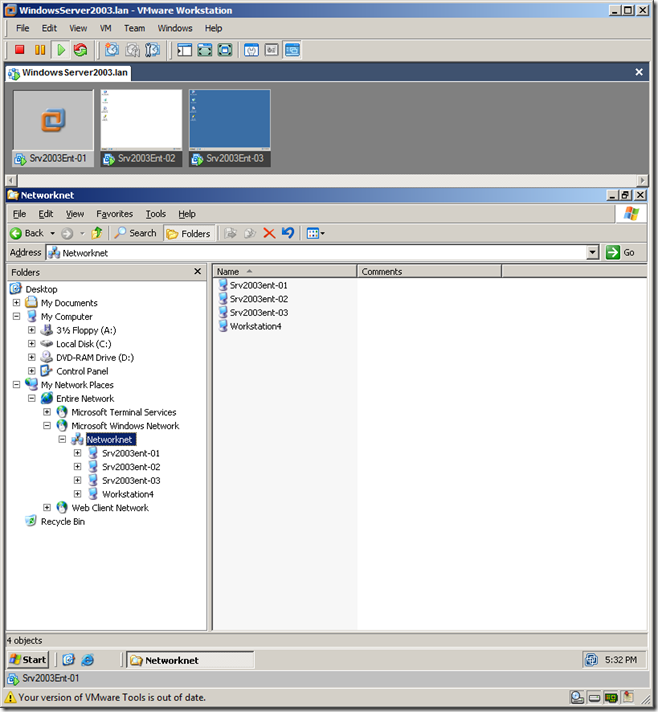Select the WindowsServer2003.lan tab
The width and height of the screenshot is (658, 712).
point(69,73)
